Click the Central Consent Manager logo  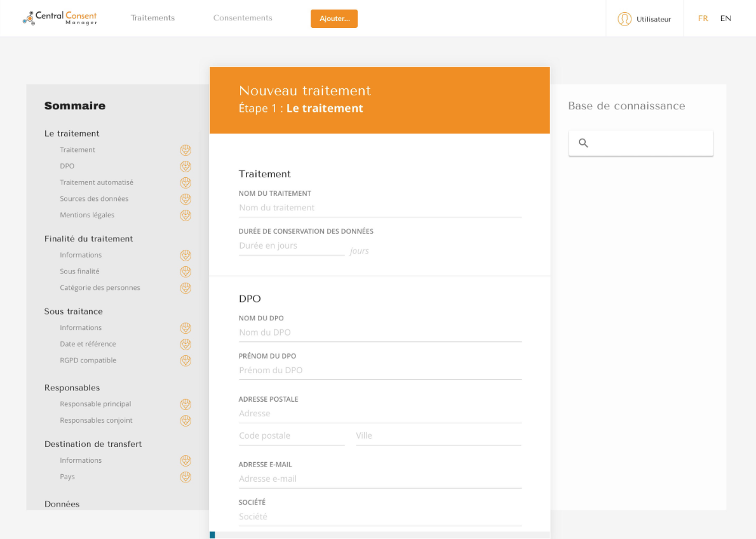click(60, 18)
